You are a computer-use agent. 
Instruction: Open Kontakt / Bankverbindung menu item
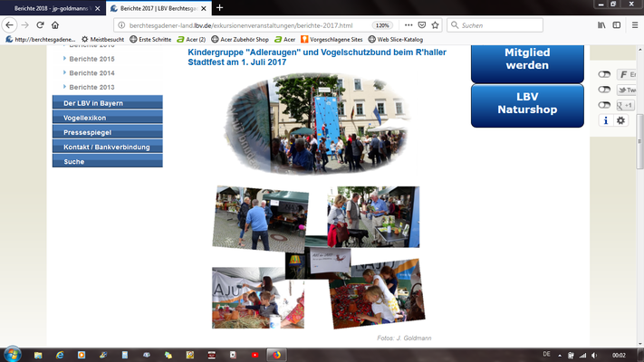[x=108, y=147]
